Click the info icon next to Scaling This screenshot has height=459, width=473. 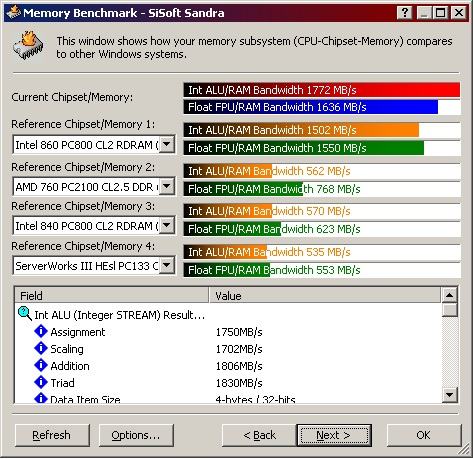tap(41, 348)
